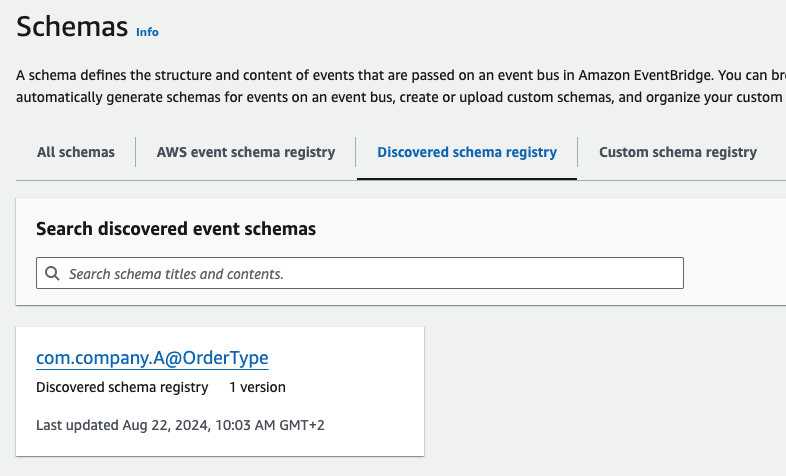Click the 'Last updated Aug 22, 2024' timestamp
This screenshot has height=476, width=786.
click(180, 425)
